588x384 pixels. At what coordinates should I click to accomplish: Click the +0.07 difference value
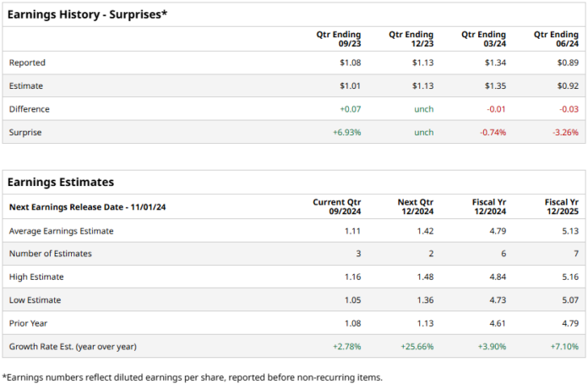coord(349,109)
